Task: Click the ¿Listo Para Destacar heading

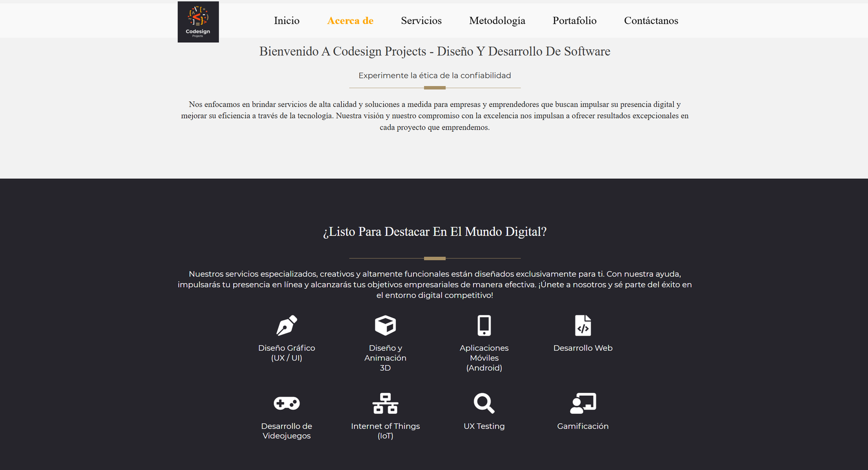Action: point(435,232)
